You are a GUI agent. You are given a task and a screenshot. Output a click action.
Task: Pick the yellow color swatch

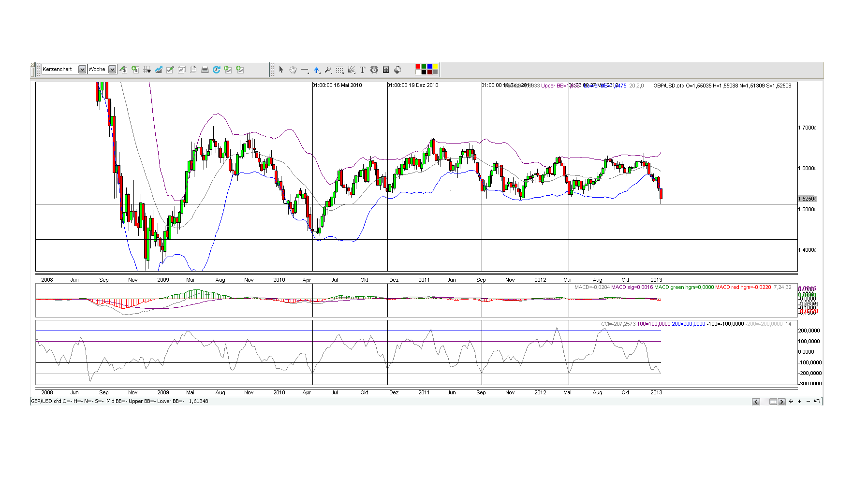pyautogui.click(x=435, y=66)
